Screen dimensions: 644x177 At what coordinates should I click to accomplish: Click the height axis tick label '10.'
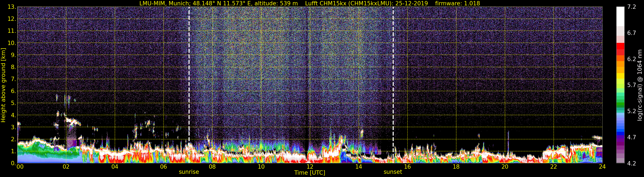(12, 43)
